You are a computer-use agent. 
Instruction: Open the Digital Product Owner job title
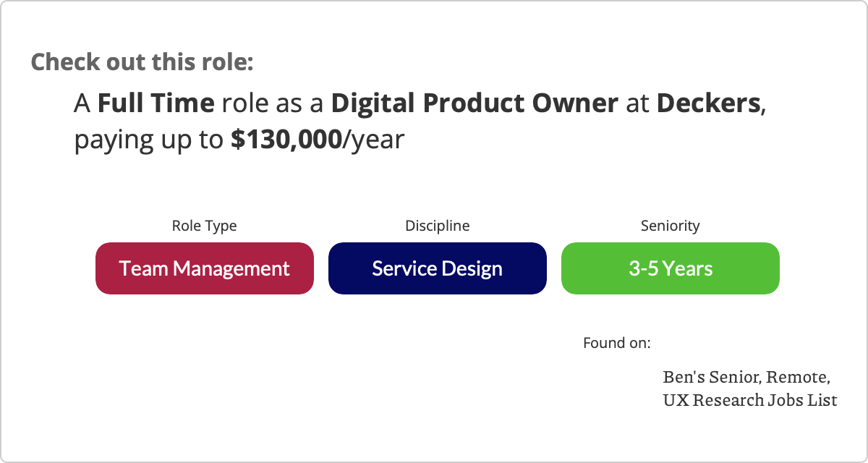point(475,104)
